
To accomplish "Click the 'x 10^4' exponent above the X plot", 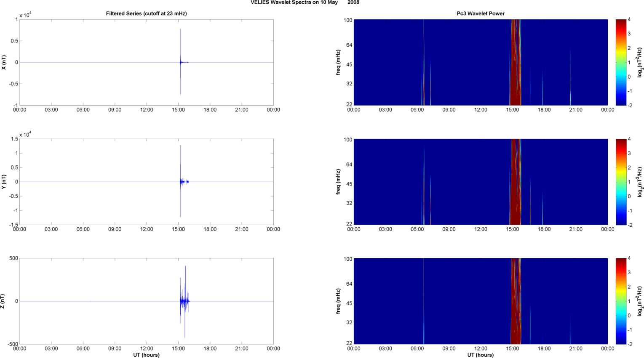I will [26, 15].
